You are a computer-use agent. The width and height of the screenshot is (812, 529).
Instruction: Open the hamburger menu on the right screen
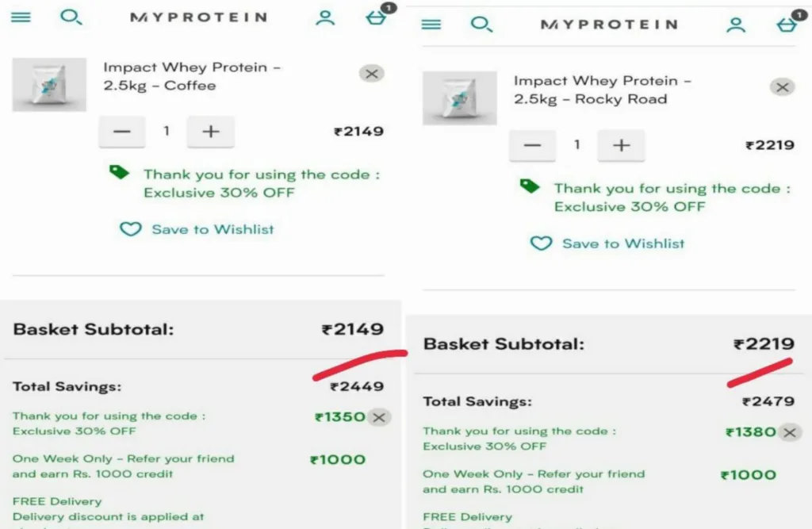click(x=431, y=25)
